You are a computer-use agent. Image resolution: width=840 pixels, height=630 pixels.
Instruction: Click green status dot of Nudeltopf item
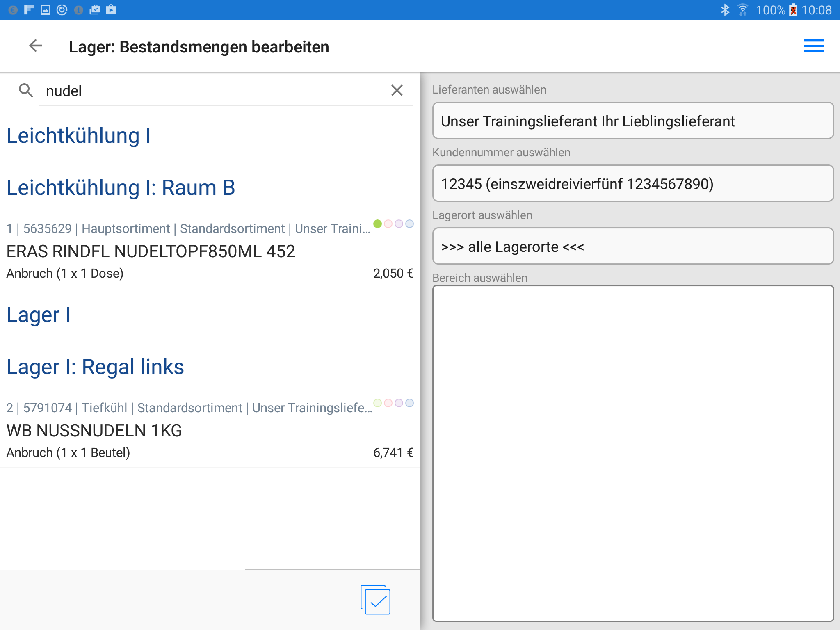point(377,224)
